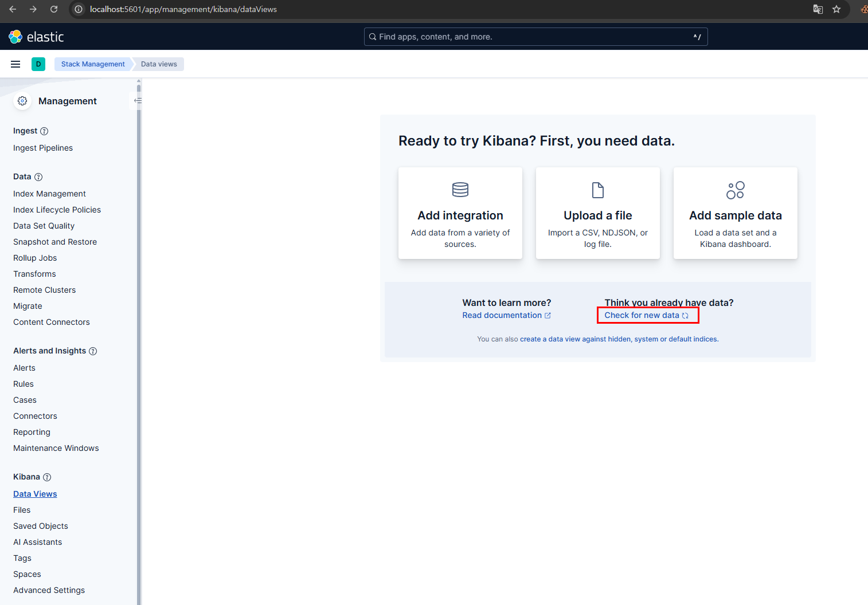Reload the page with the refresh icon
868x605 pixels.
pyautogui.click(x=54, y=9)
